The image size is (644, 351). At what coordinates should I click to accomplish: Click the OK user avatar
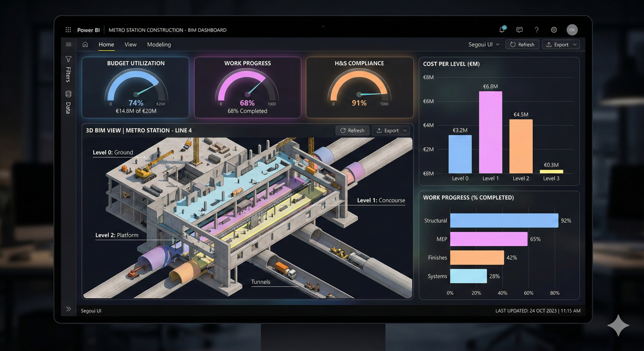572,30
